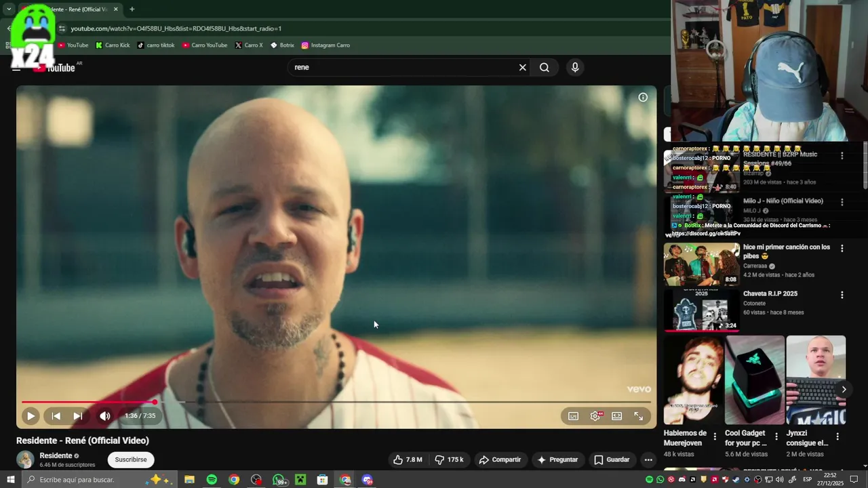This screenshot has height=488, width=868.
Task: Open options for RESIDENTE BZRP Music Sessions
Action: click(842, 155)
